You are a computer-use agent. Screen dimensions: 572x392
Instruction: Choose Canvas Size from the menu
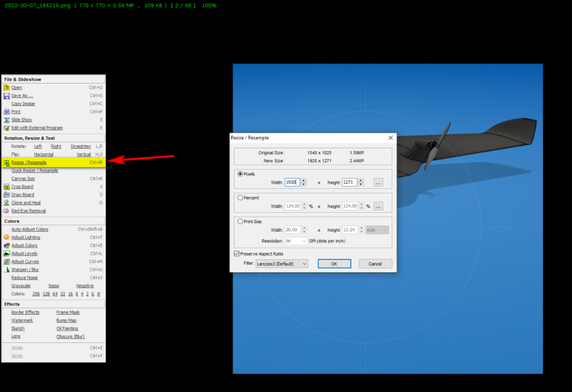pos(23,179)
